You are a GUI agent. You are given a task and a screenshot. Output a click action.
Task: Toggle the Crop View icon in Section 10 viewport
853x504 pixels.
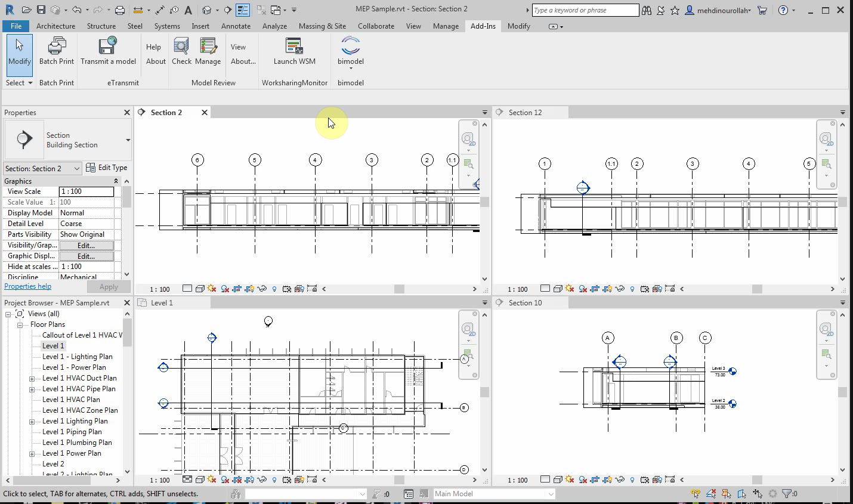[595, 480]
